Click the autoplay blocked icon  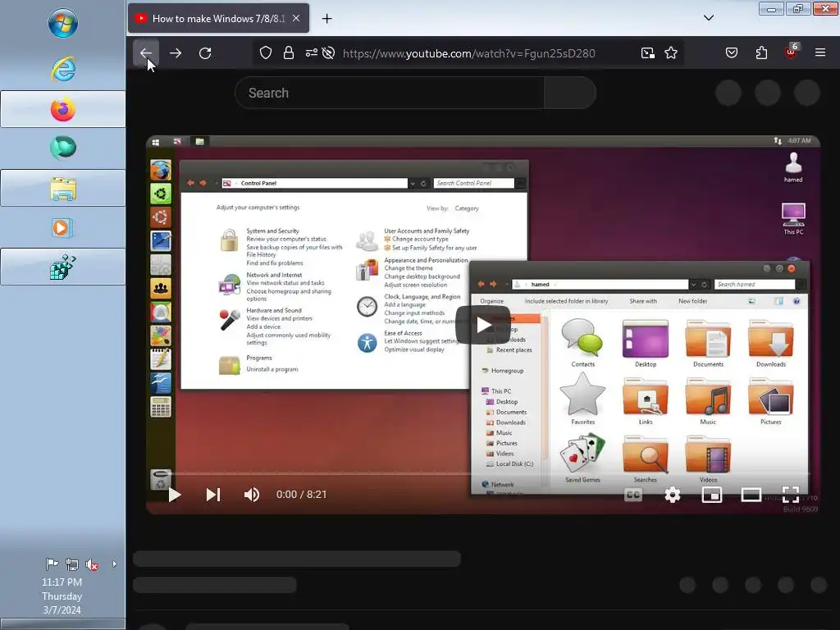point(329,52)
